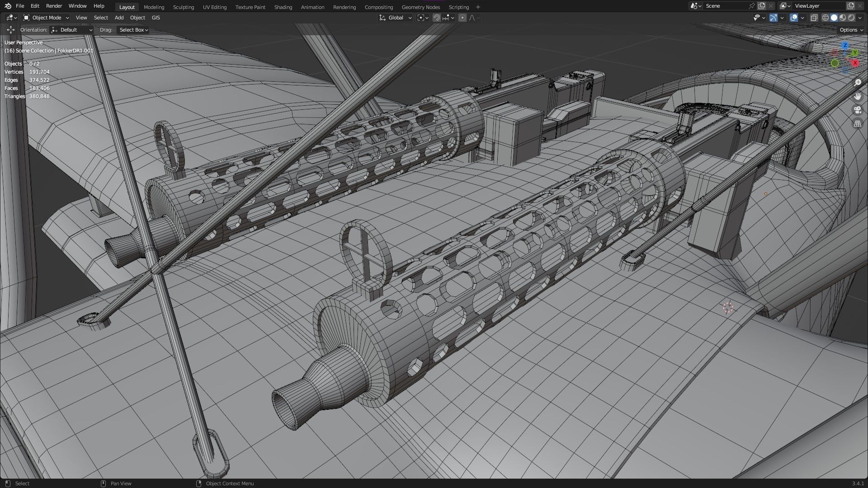Viewport: 868px width, 488px height.
Task: Click the zoom view magnifier icon
Action: 857,83
